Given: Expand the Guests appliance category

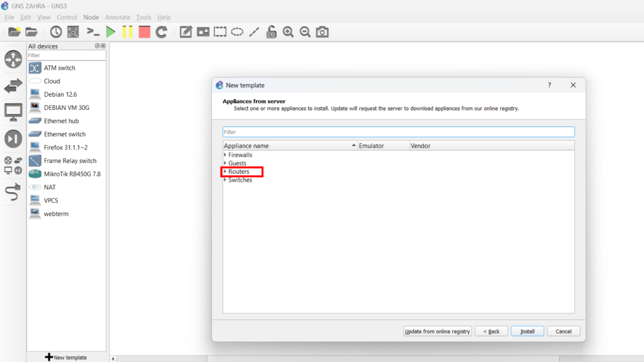Looking at the screenshot, I should [x=225, y=163].
